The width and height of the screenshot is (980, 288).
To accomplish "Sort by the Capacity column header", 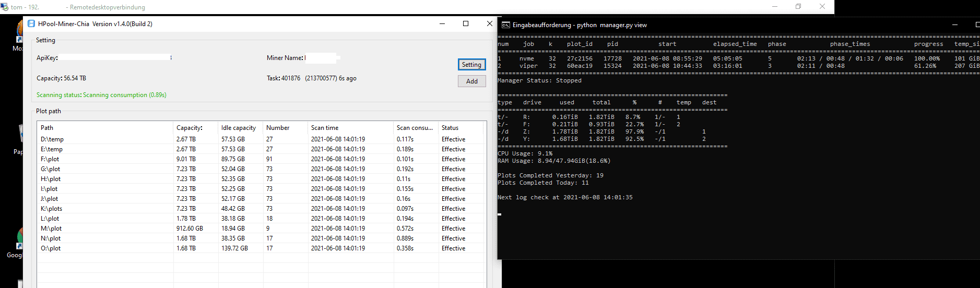I will click(x=195, y=128).
